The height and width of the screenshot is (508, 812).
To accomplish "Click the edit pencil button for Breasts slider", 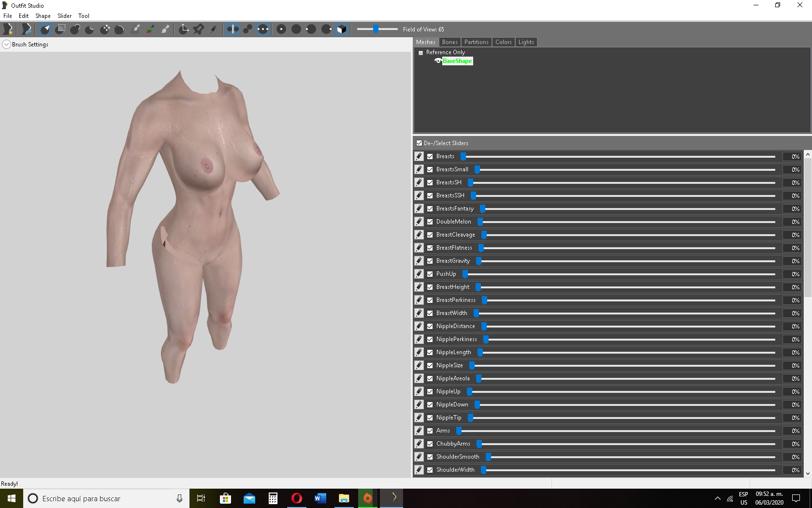I will (419, 156).
